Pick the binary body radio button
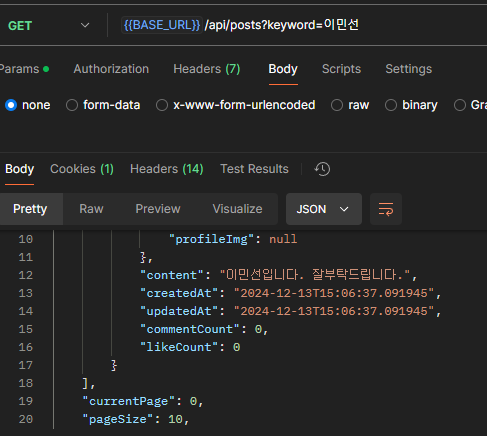This screenshot has width=487, height=436. [391, 105]
